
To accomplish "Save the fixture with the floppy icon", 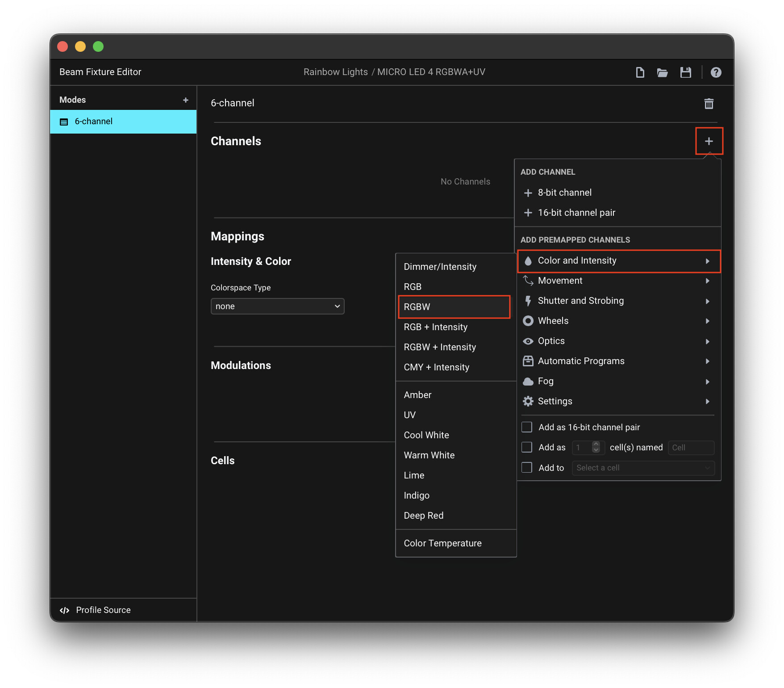I will 685,72.
